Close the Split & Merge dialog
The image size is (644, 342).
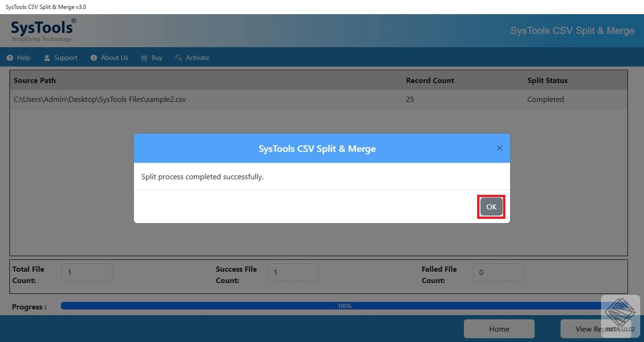coord(499,148)
